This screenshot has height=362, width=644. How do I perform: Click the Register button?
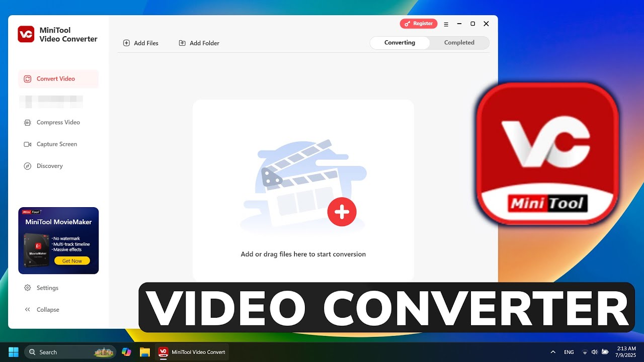tap(419, 24)
